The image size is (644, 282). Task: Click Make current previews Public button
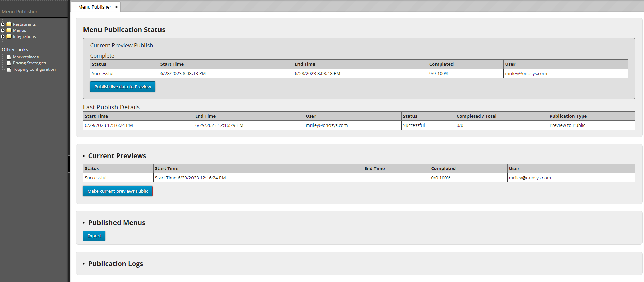[118, 191]
